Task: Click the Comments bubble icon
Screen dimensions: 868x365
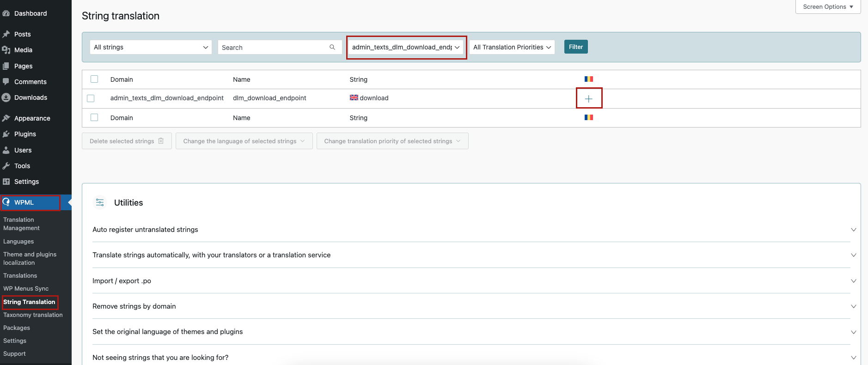Action: pyautogui.click(x=6, y=82)
